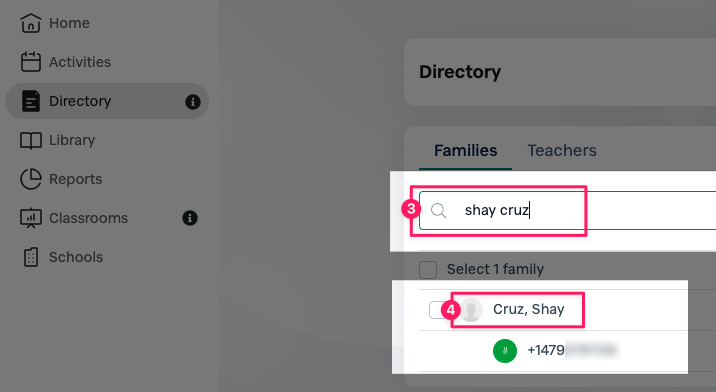Open Activities via its calendar icon
This screenshot has height=392, width=716.
pyautogui.click(x=31, y=62)
